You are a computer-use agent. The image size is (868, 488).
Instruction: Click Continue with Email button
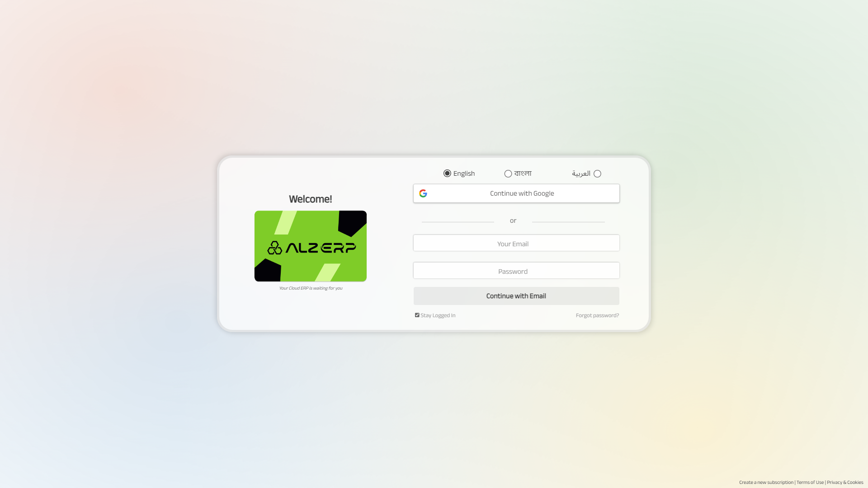click(516, 295)
